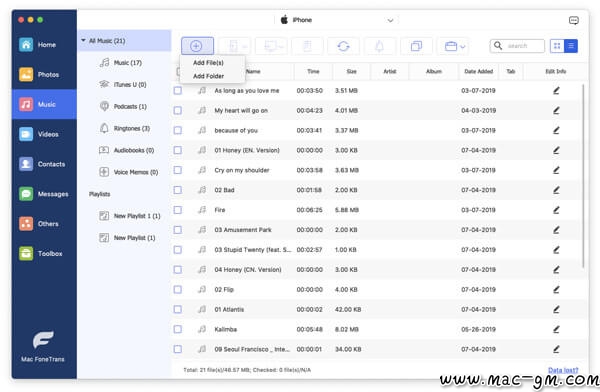Edit info for because of you

[556, 131]
